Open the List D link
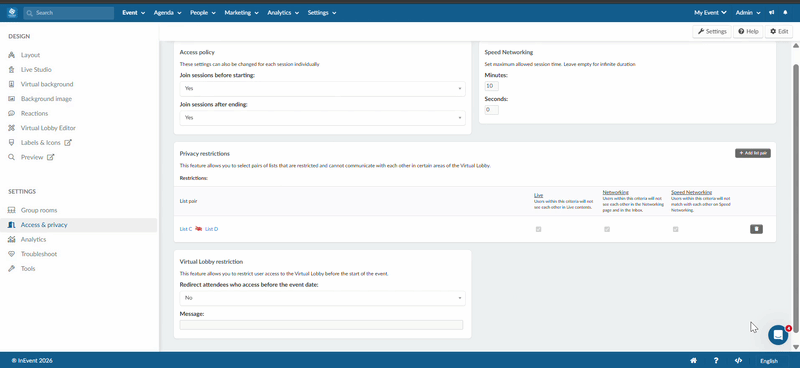 click(x=211, y=229)
